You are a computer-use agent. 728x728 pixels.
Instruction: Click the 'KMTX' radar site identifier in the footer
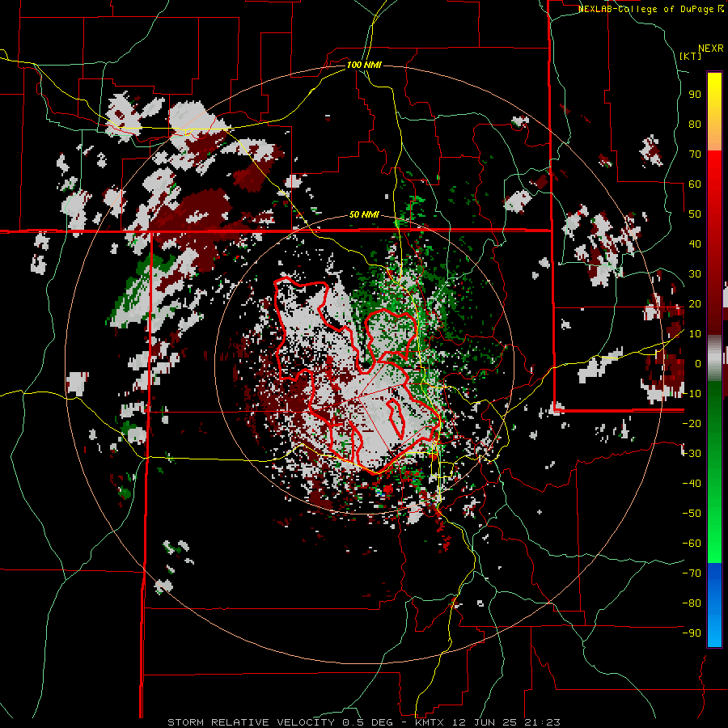[x=430, y=722]
